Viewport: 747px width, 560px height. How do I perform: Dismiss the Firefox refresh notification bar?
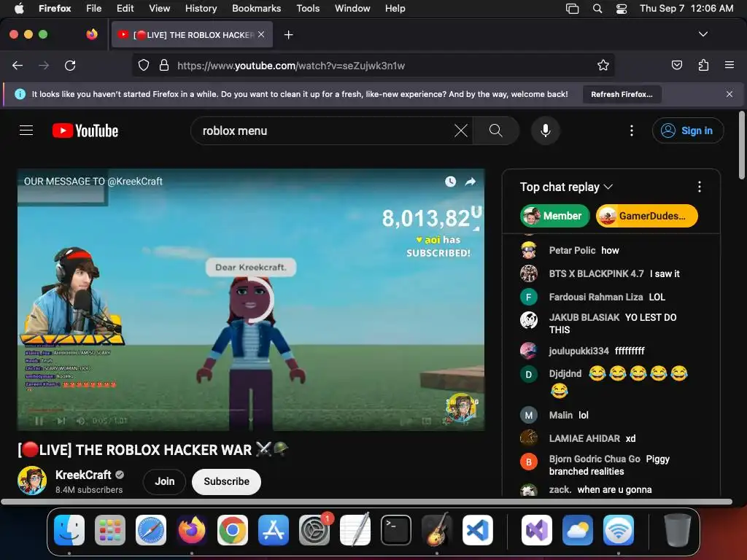pos(729,94)
